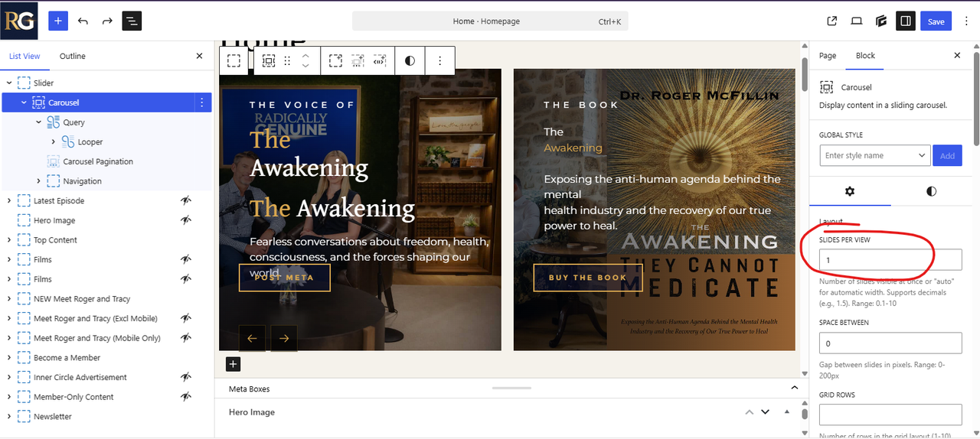Expand the Navigation block tree node
This screenshot has height=439, width=980.
click(38, 181)
